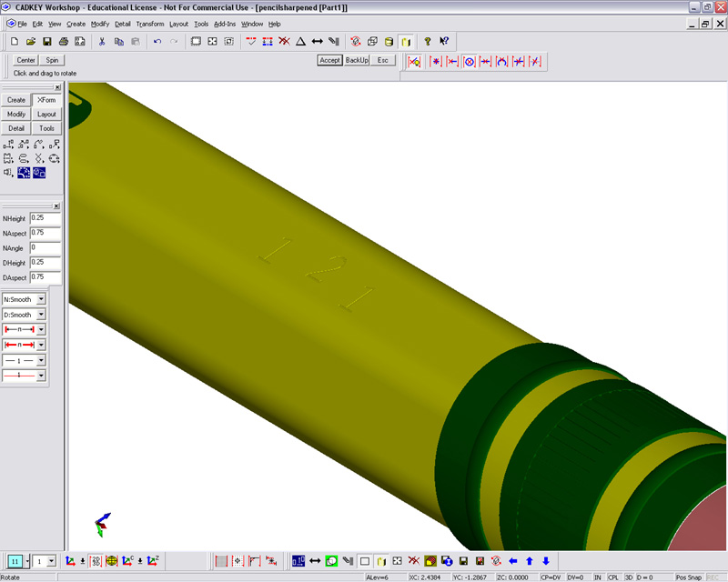
Task: Open the Transform menu
Action: [150, 23]
